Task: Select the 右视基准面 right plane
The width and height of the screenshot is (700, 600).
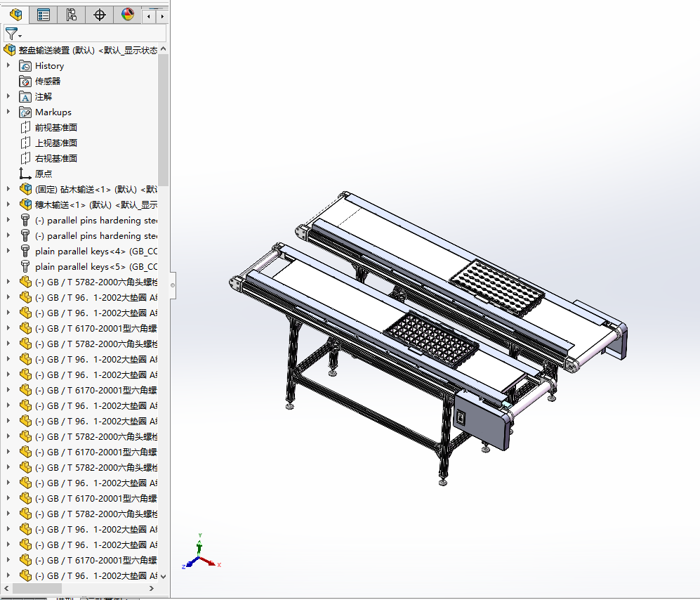Action: [55, 159]
